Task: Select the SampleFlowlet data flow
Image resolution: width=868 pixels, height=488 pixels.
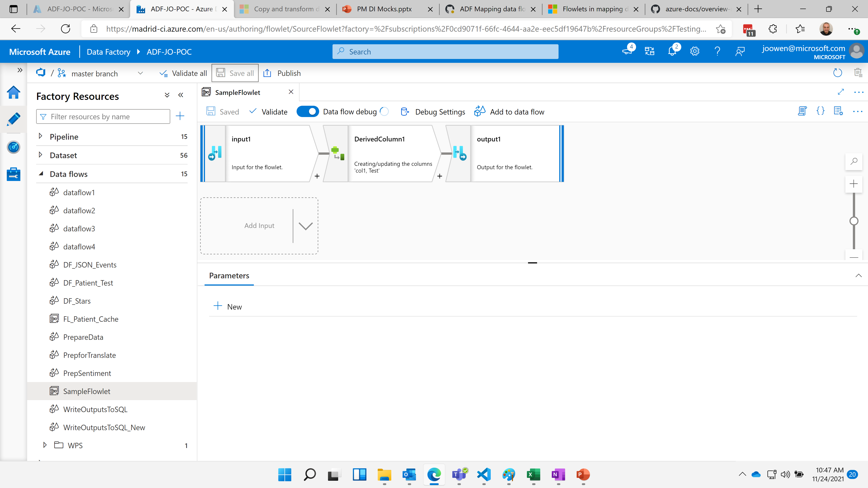Action: pyautogui.click(x=86, y=391)
